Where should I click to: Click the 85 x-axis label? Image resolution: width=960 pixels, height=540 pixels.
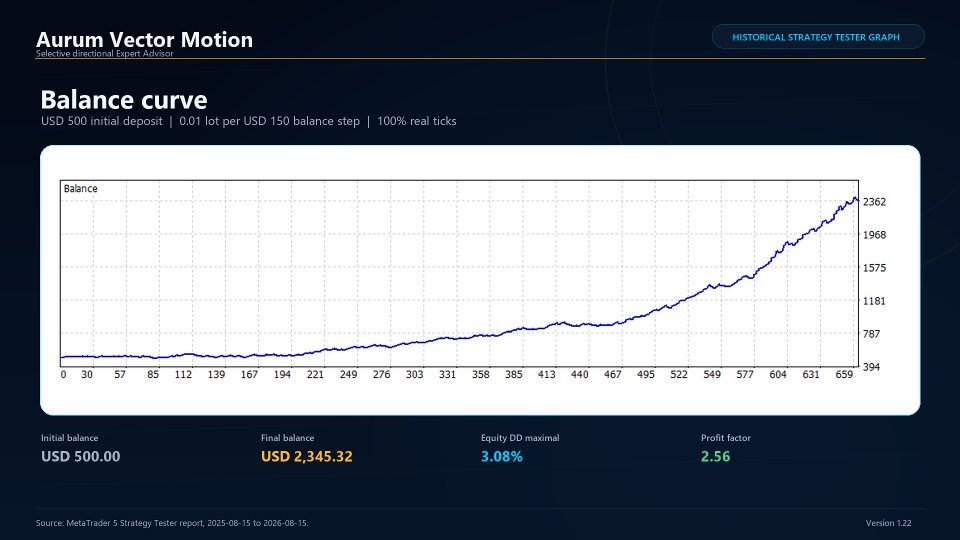pos(153,375)
